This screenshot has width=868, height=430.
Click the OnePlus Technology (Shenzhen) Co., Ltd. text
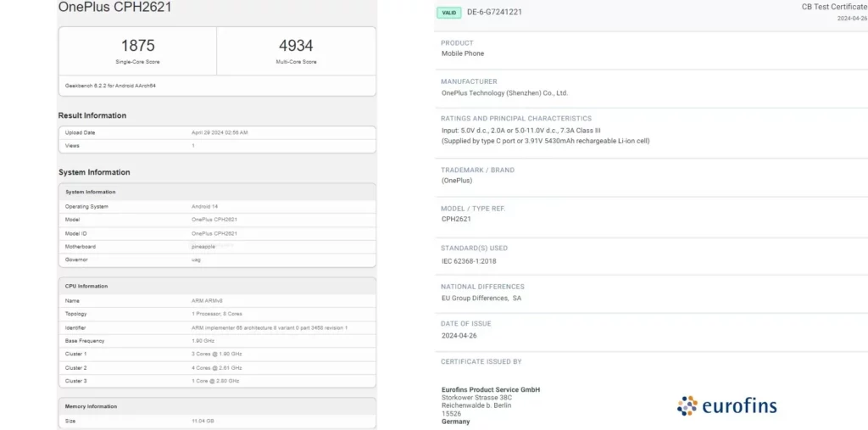(x=505, y=93)
